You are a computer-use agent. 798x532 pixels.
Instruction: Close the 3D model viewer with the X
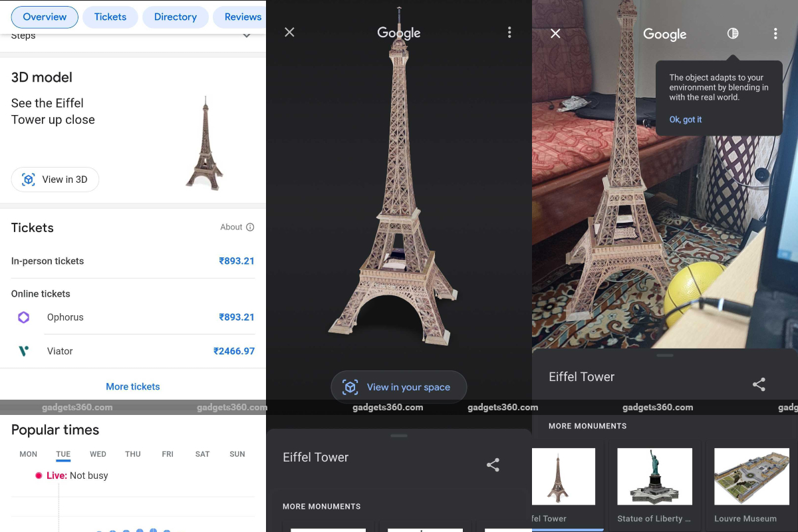tap(289, 32)
